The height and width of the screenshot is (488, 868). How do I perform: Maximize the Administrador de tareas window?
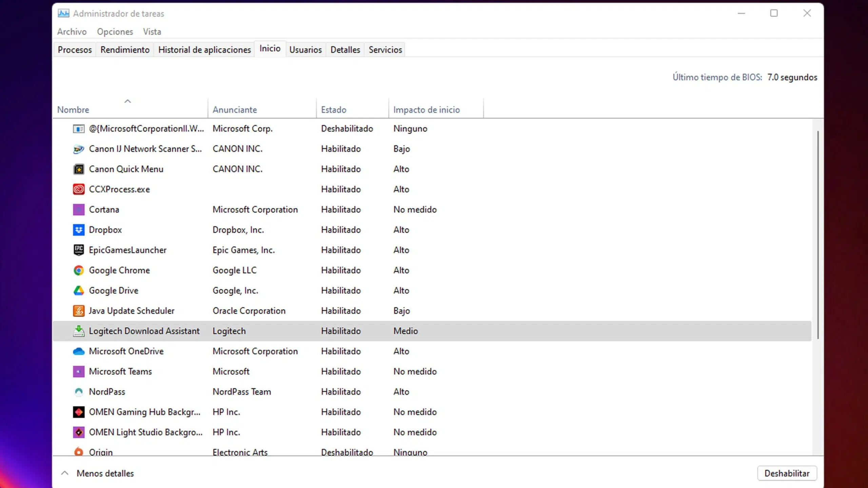tap(774, 13)
